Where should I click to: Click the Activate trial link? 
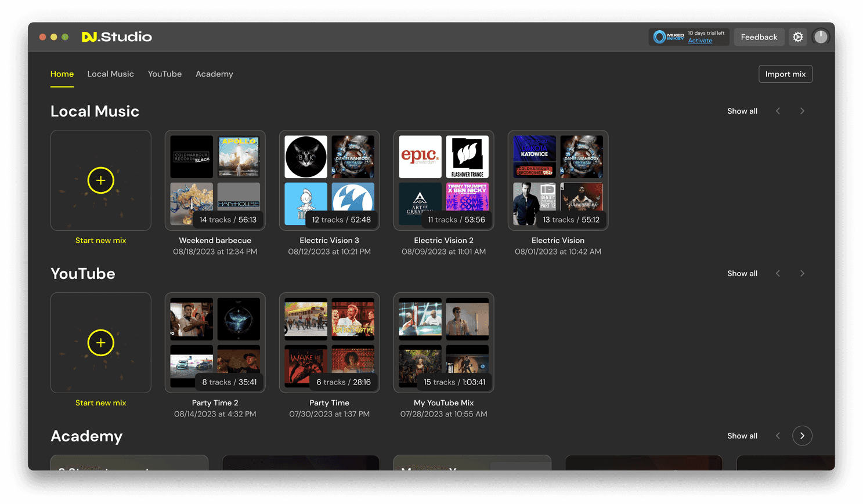[x=700, y=41]
